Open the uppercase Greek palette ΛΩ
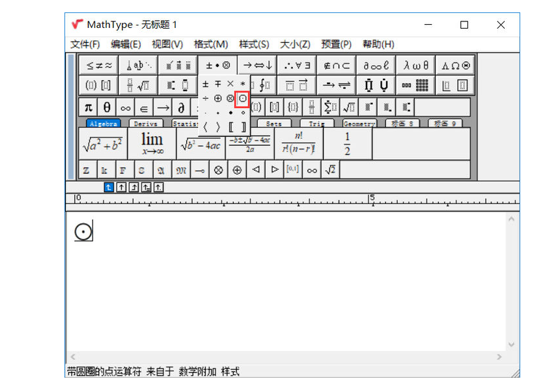Viewport: 558px width, 392px height. [456, 66]
